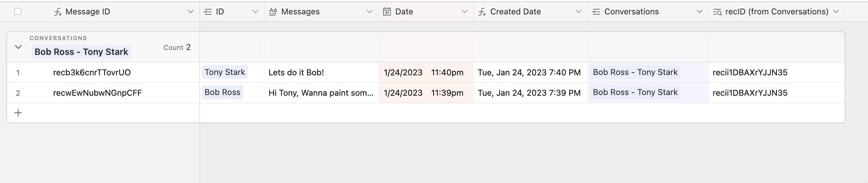Select the 'Lets do it Bob!' message cell
868x183 pixels.
[x=321, y=72]
